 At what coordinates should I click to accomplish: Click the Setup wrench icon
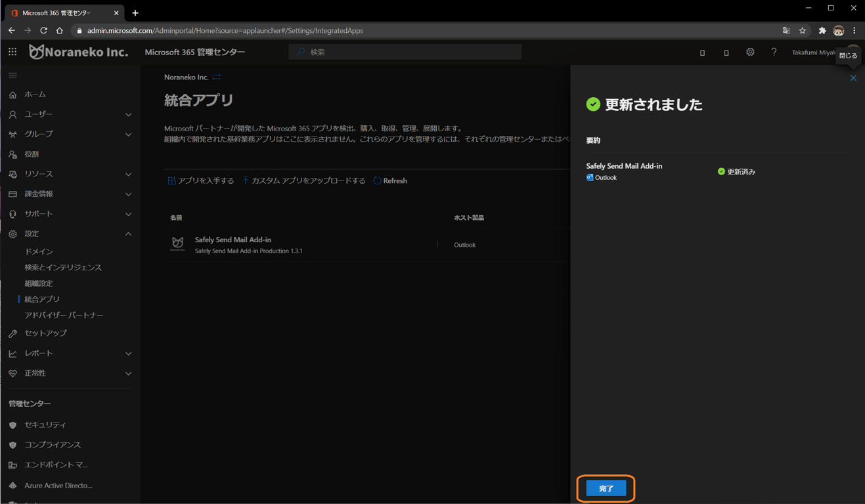tap(12, 333)
